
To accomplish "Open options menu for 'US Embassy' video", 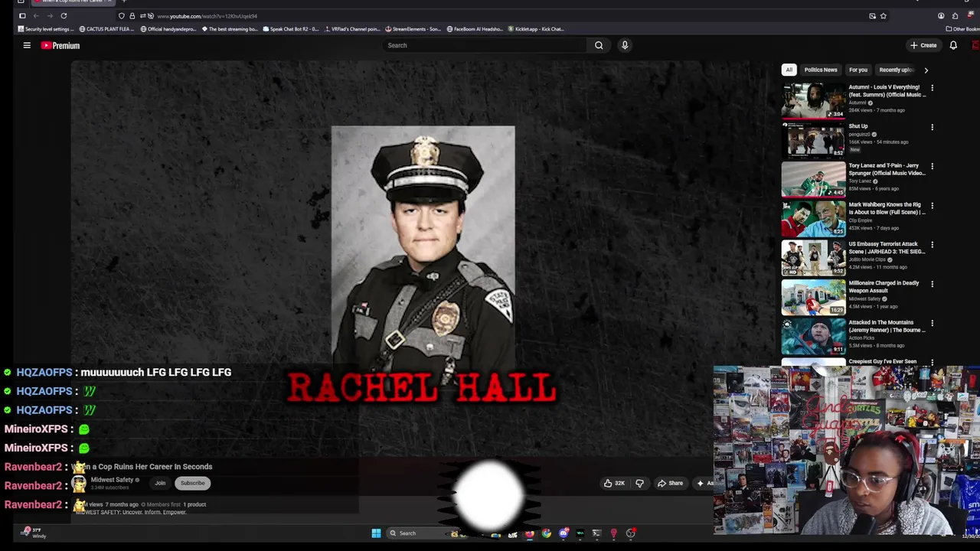I will pos(932,244).
